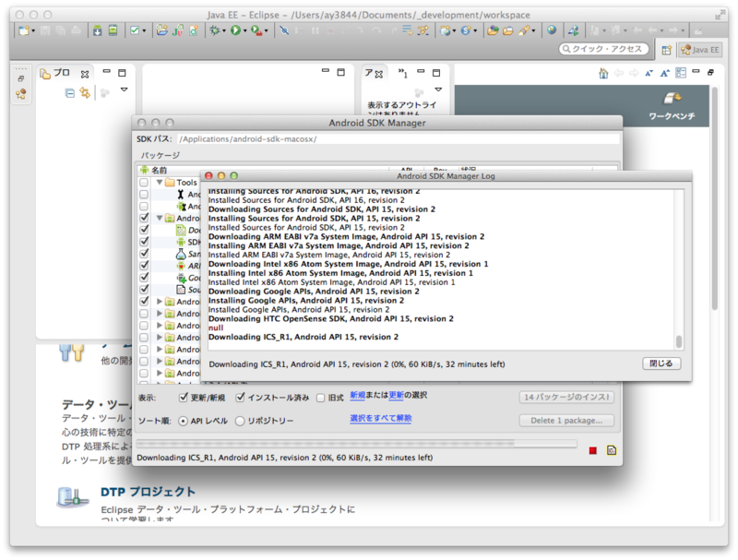Click the new server globe icon
The height and width of the screenshot is (560, 738).
click(x=445, y=30)
